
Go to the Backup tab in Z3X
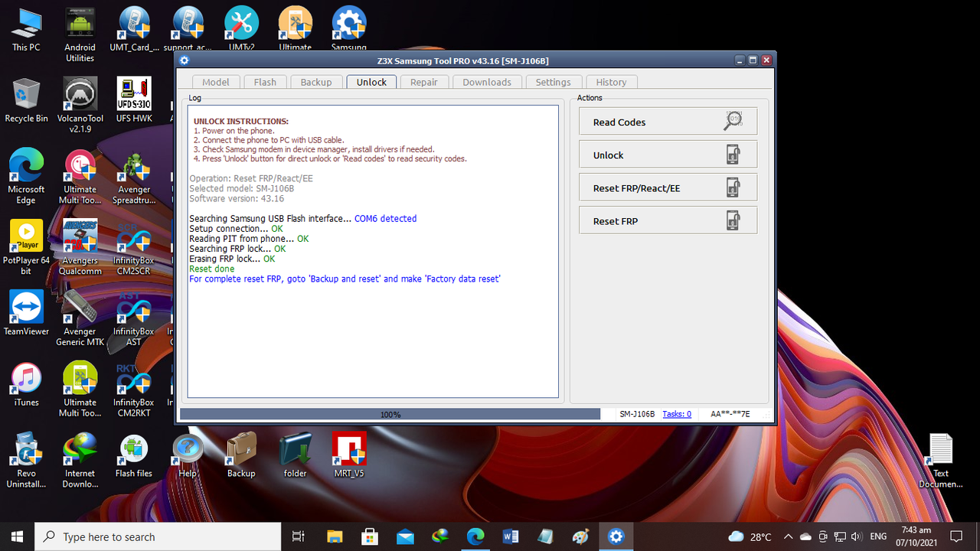(316, 82)
